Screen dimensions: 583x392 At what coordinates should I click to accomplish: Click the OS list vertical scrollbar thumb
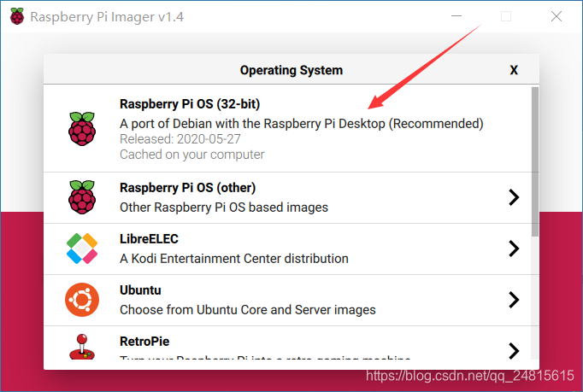(535, 161)
